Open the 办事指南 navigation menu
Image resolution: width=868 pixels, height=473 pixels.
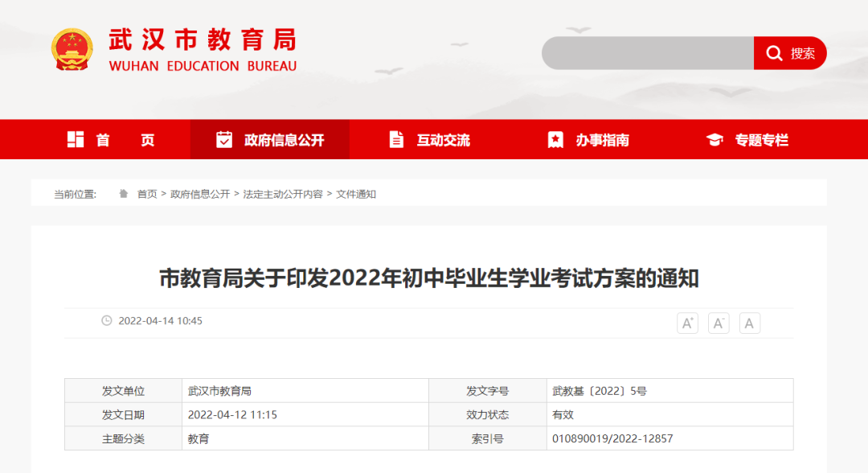coord(602,138)
